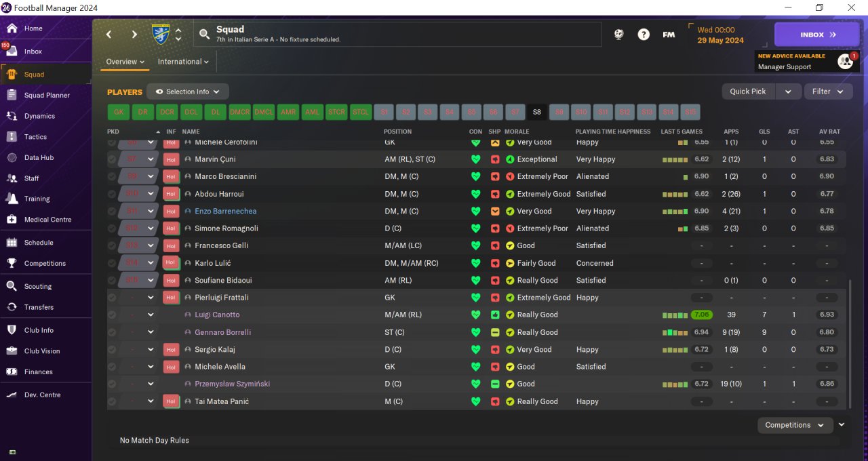Viewport: 868px width, 461px height.
Task: Toggle the pick circle for Gennaro Borrelli
Action: 112,332
